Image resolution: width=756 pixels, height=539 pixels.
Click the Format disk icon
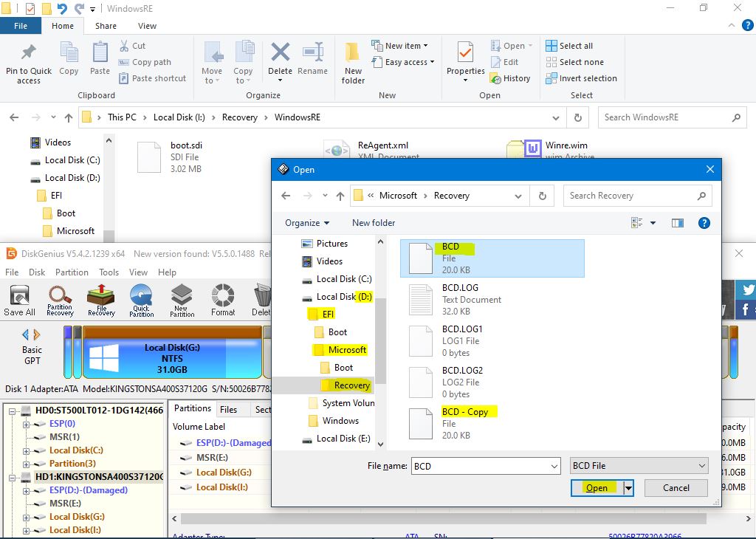point(223,300)
